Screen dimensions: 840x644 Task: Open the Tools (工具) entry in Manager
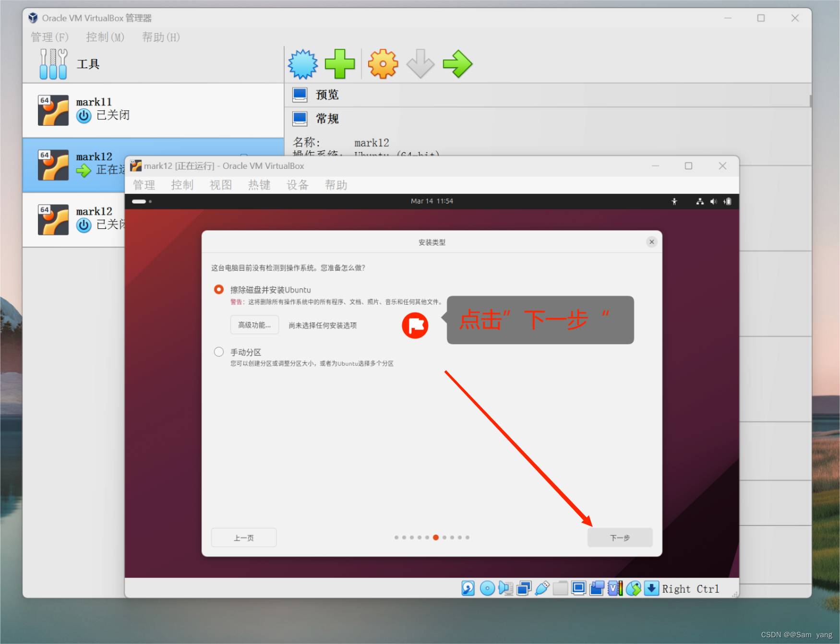(x=153, y=64)
